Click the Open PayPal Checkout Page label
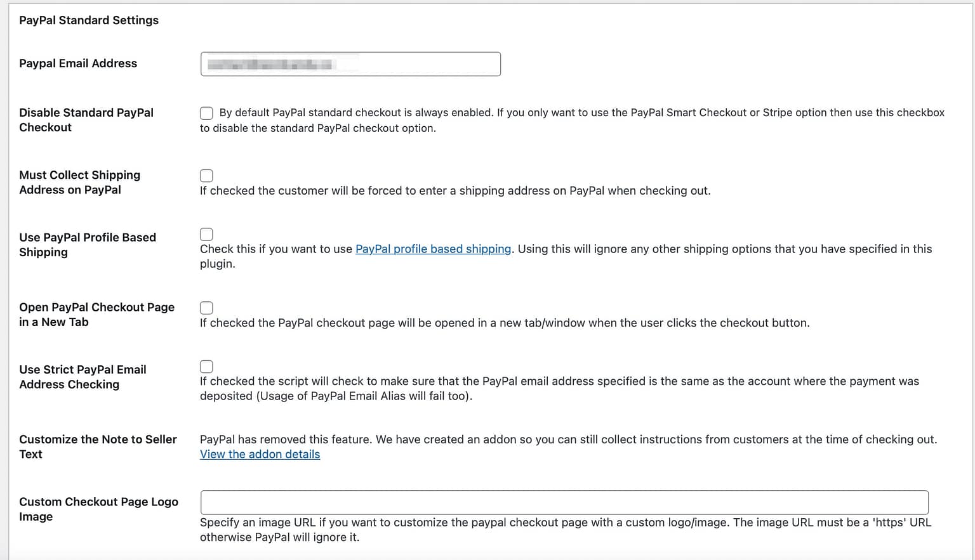The height and width of the screenshot is (560, 975). 96,315
